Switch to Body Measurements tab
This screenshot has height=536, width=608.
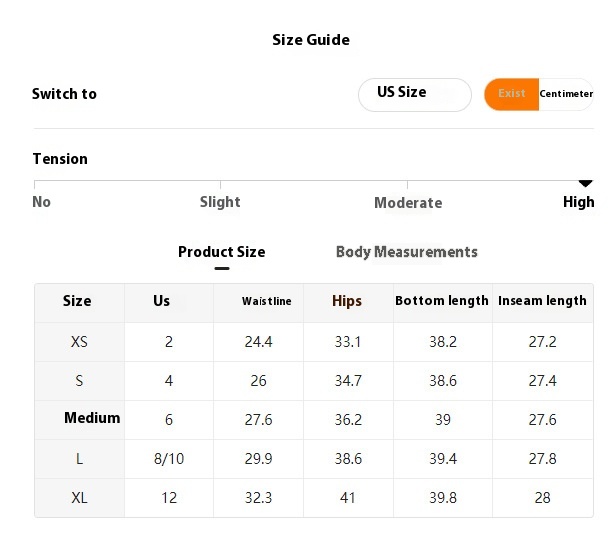point(406,252)
